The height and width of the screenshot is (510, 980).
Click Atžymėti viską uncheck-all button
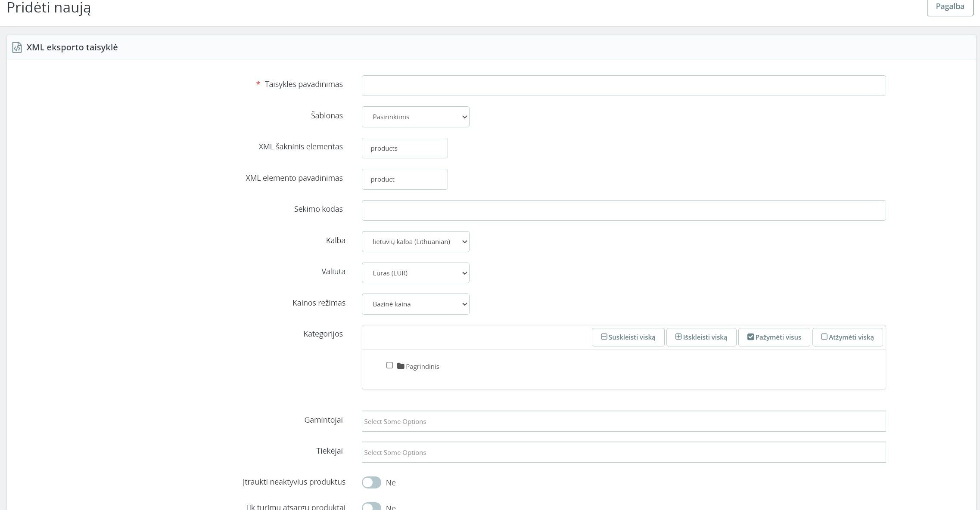[847, 337]
